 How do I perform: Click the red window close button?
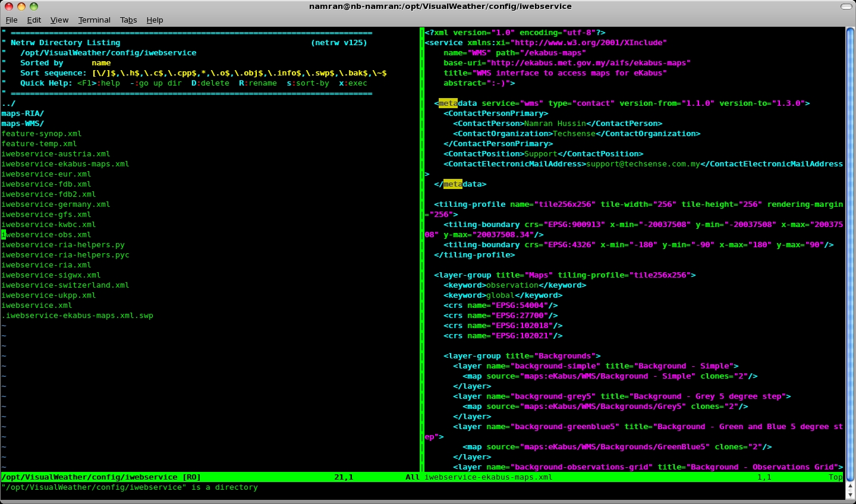(x=9, y=7)
